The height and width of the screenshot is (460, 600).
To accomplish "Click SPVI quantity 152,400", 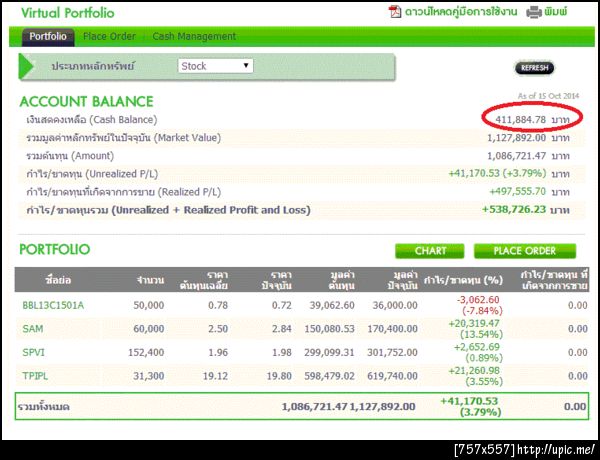I will pyautogui.click(x=146, y=352).
